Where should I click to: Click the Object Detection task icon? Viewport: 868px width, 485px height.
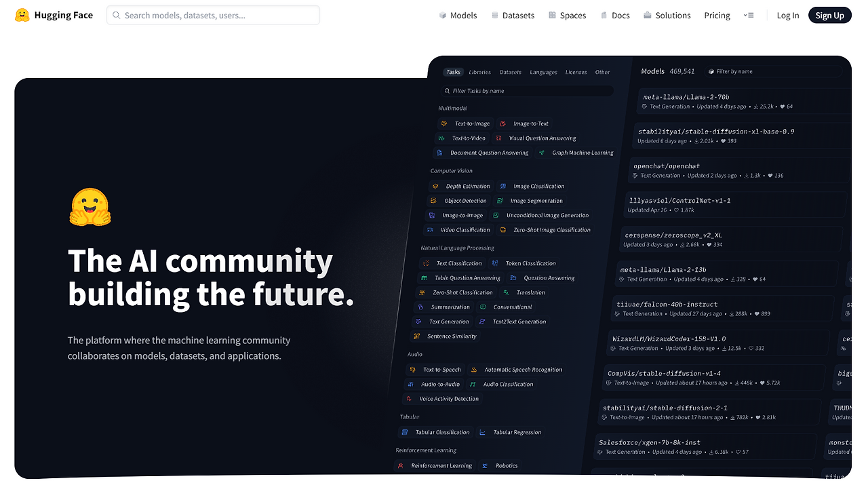pos(433,201)
